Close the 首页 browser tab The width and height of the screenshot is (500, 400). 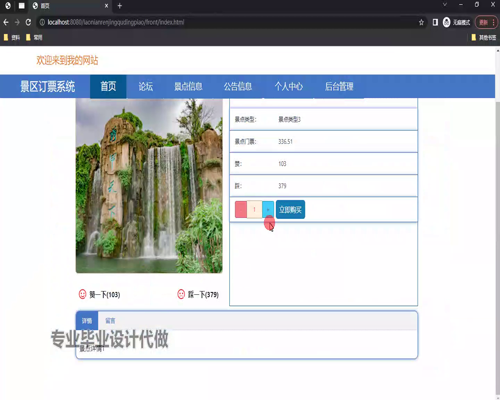(106, 6)
